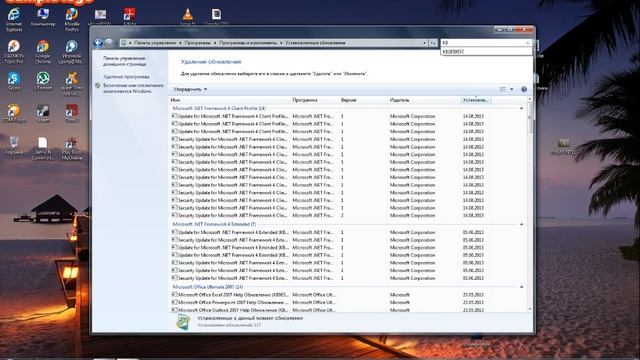
Task: Open GOM Player desktop shortcut
Action: [14, 113]
